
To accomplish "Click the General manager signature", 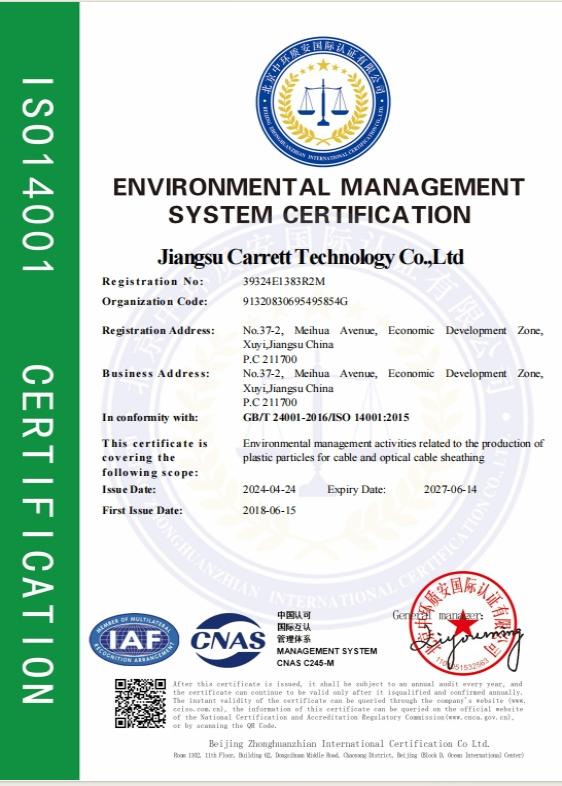I will pyautogui.click(x=466, y=644).
